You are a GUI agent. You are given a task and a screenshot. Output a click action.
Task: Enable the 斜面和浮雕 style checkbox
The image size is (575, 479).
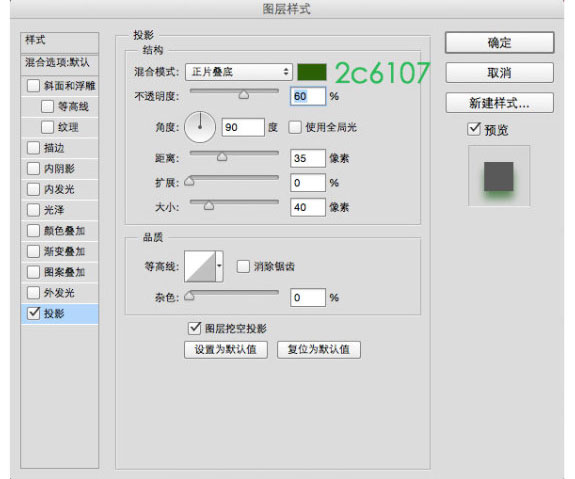tap(33, 86)
